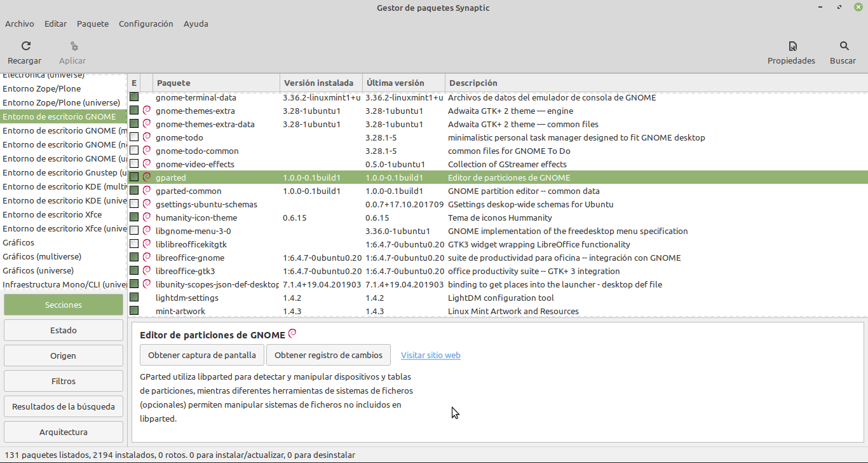The width and height of the screenshot is (868, 463).
Task: Toggle status checkbox for gparted
Action: click(134, 177)
